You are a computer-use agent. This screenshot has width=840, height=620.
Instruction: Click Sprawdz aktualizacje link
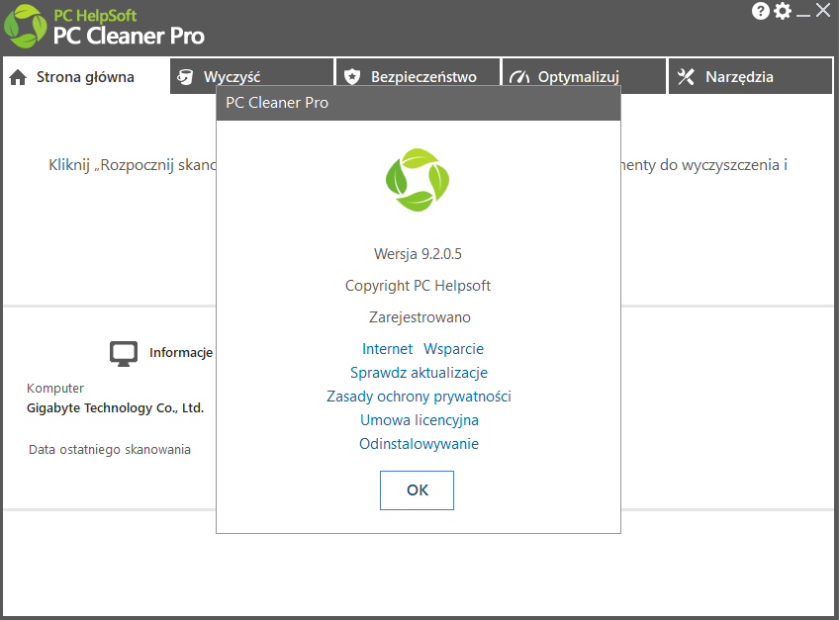(x=419, y=373)
